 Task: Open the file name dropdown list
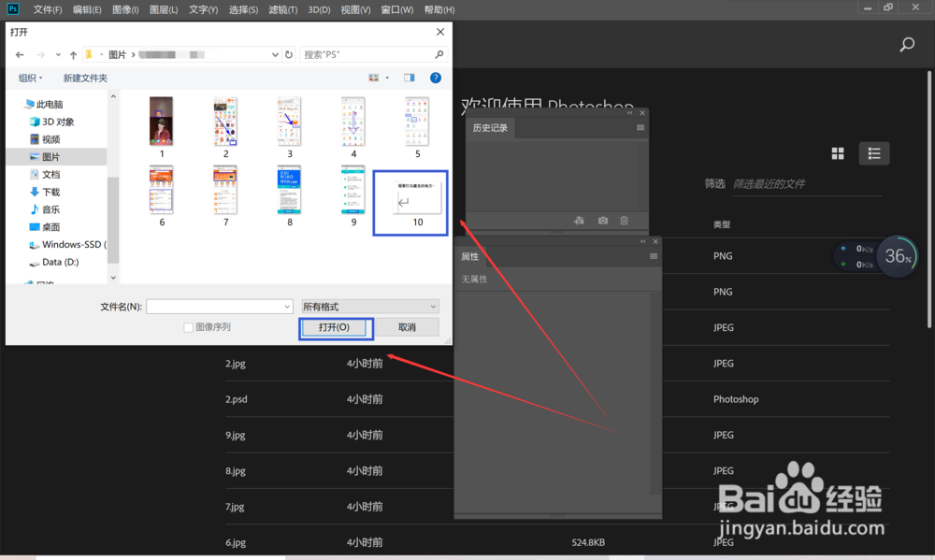286,306
